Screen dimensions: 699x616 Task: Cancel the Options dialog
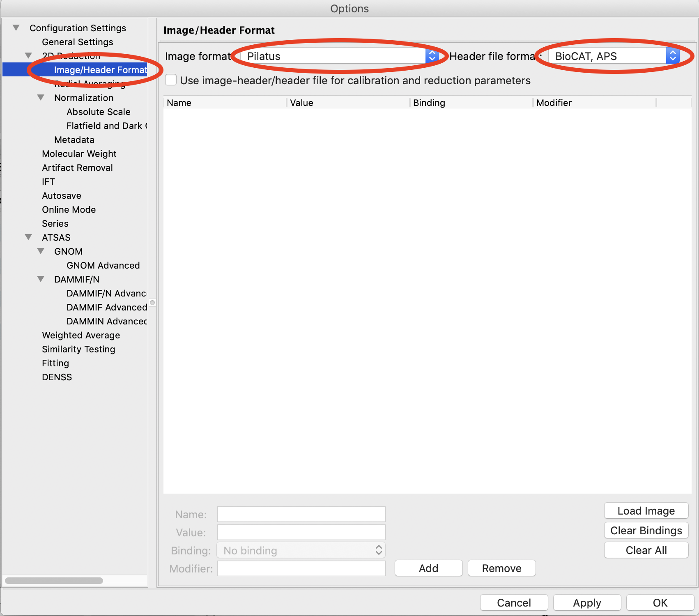pos(513,603)
